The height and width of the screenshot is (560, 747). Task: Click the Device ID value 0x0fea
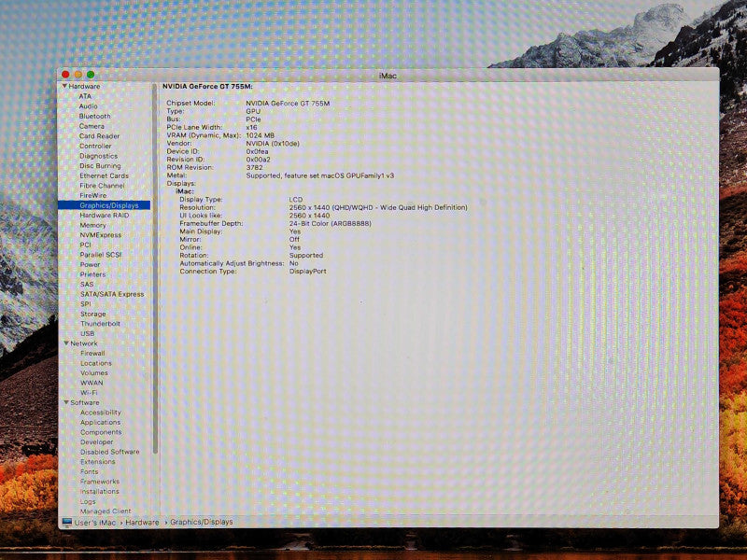258,151
